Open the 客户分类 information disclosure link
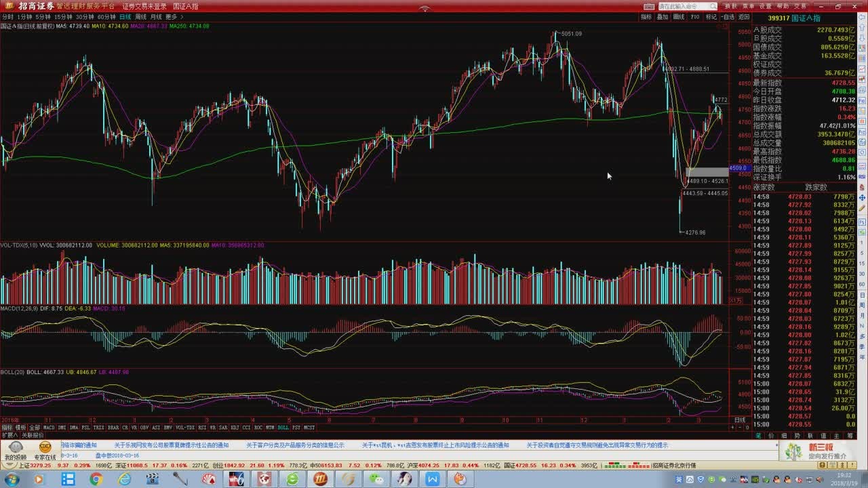 pos(295,445)
